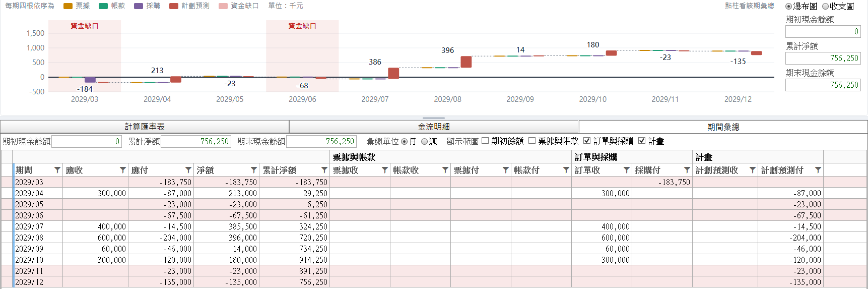Click the 資金缺口 pink legend swatch
This screenshot has height=289, width=868.
pos(223,6)
